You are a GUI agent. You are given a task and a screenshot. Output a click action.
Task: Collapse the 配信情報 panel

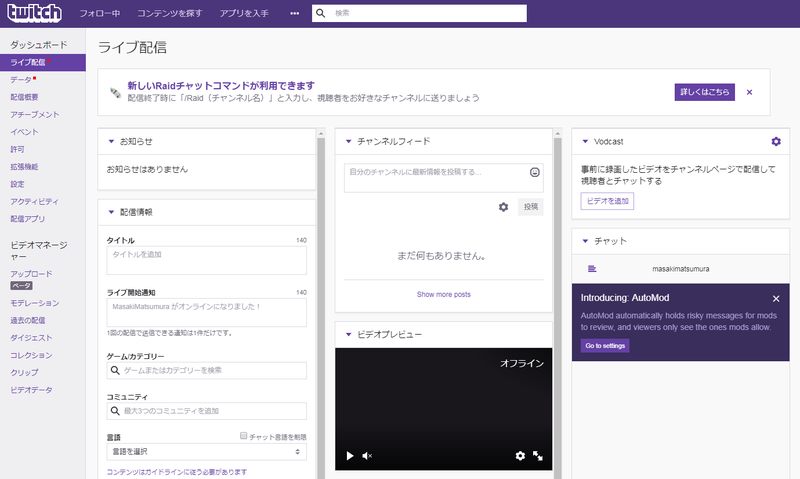(x=111, y=212)
